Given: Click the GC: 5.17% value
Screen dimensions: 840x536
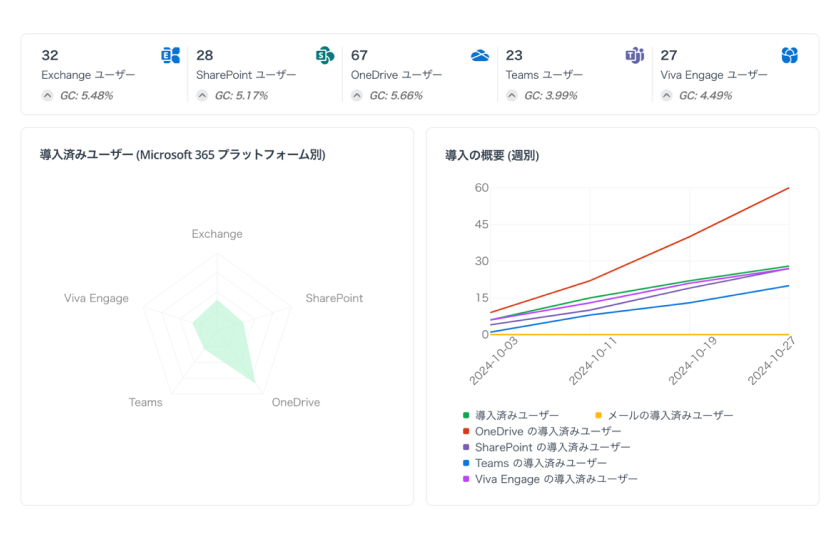Looking at the screenshot, I should [241, 96].
